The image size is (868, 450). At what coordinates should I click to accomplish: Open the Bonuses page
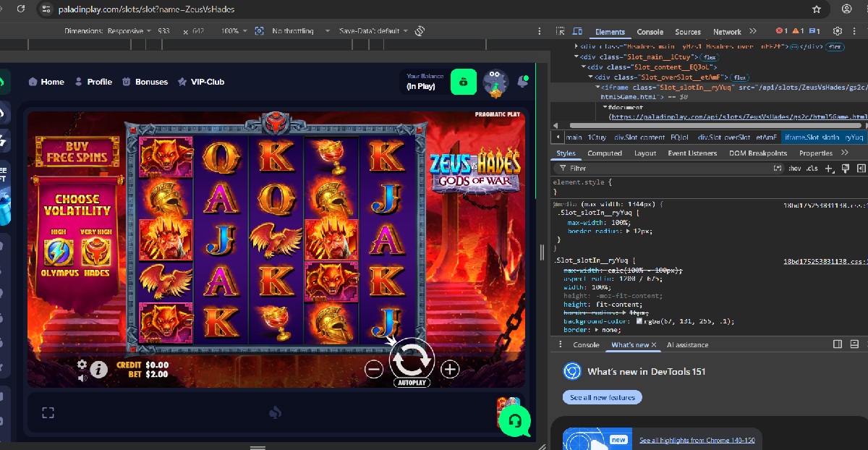coord(145,82)
